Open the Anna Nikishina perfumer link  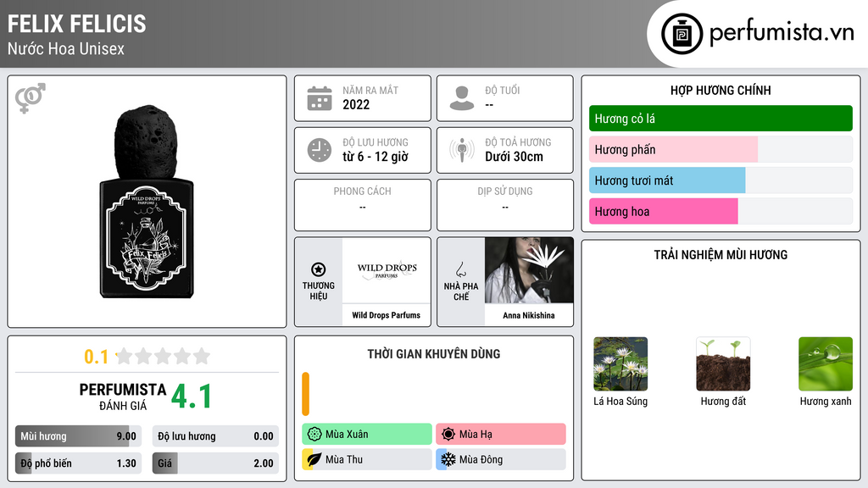[529, 315]
